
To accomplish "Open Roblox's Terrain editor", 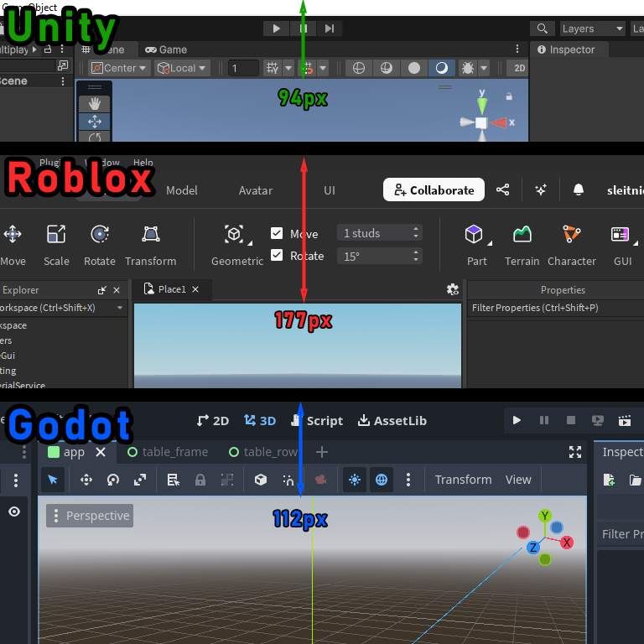I will pos(522,245).
